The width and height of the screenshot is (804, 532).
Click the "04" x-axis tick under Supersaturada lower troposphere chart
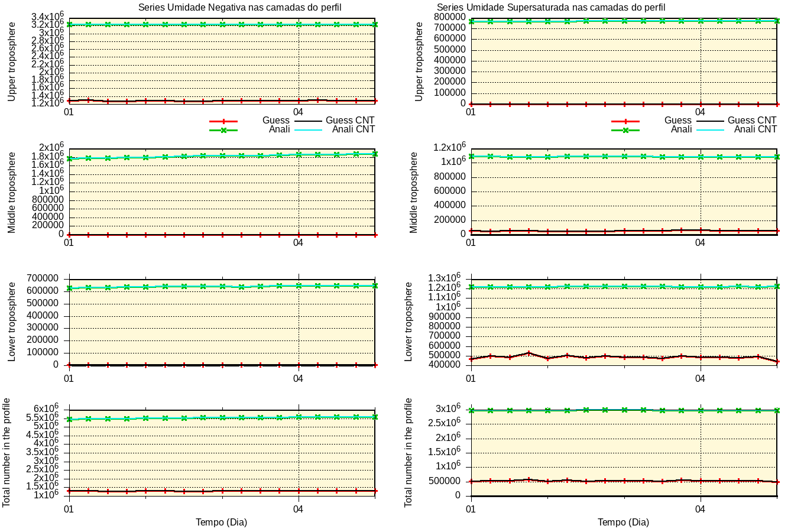point(701,378)
